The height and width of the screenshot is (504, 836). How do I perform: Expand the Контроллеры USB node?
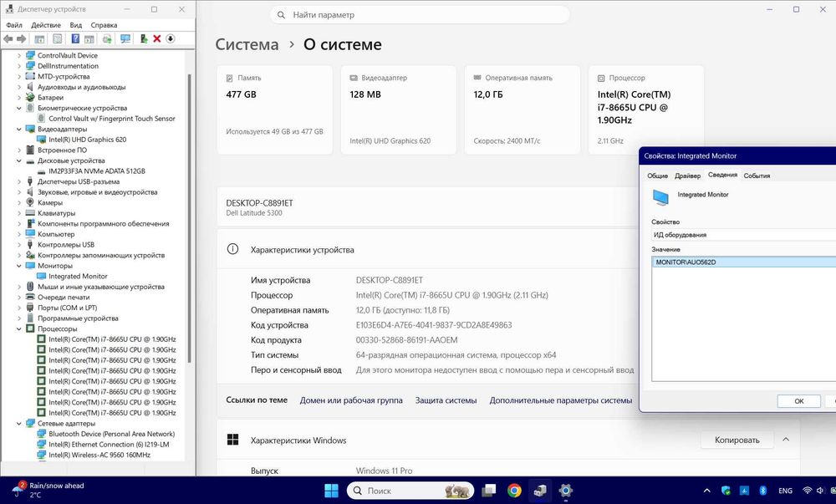[x=19, y=245]
